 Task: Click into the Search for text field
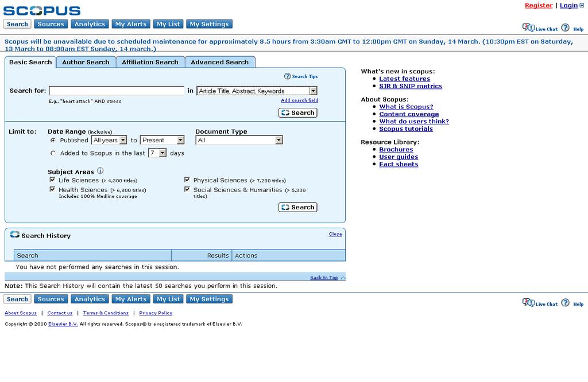pos(117,91)
